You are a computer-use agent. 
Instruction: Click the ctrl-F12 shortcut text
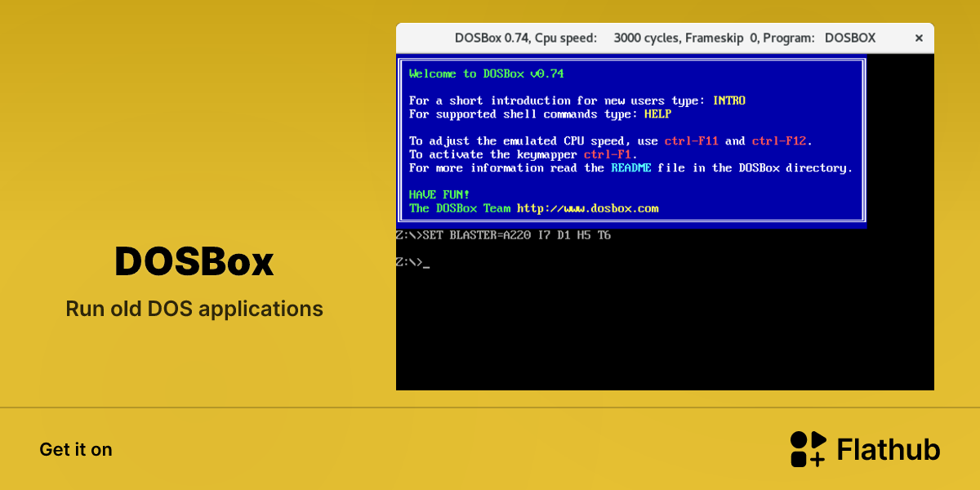point(779,141)
